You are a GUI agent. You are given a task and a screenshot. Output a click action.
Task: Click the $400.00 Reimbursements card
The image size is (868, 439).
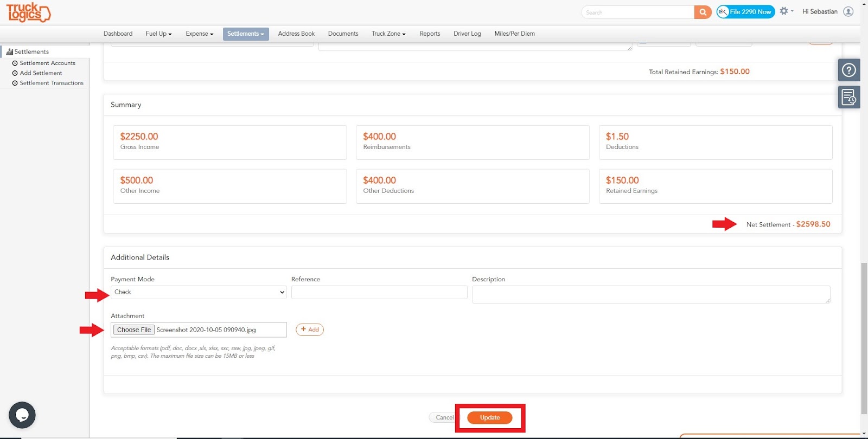[x=473, y=143]
